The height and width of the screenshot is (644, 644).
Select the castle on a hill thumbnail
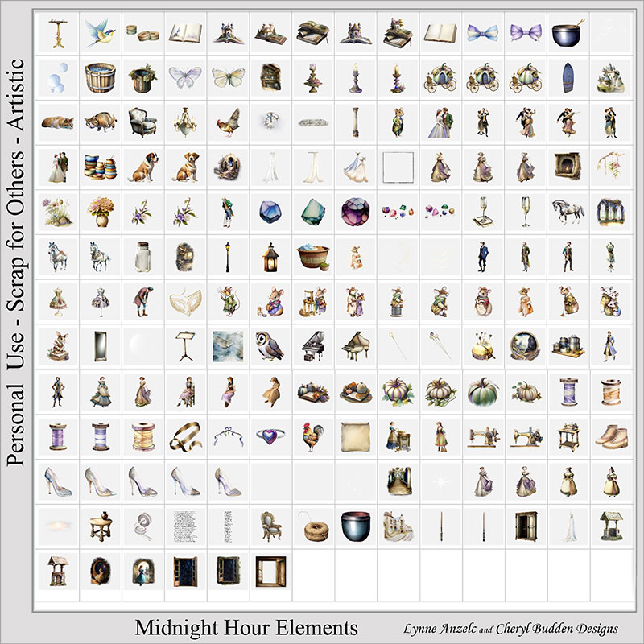(x=611, y=77)
